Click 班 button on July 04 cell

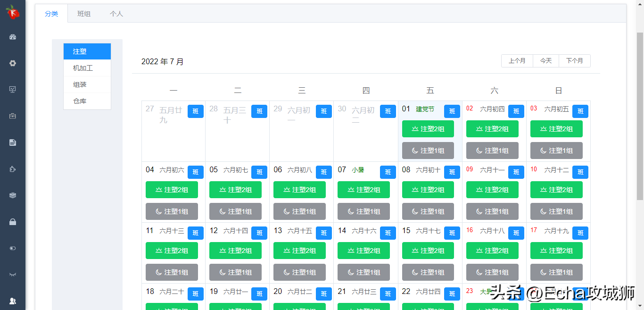(x=196, y=172)
